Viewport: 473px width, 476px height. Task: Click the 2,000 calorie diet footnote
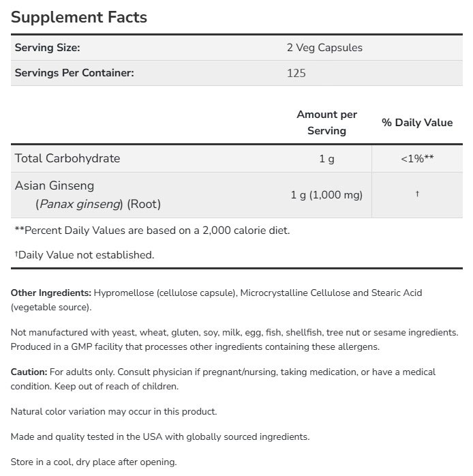point(152,230)
